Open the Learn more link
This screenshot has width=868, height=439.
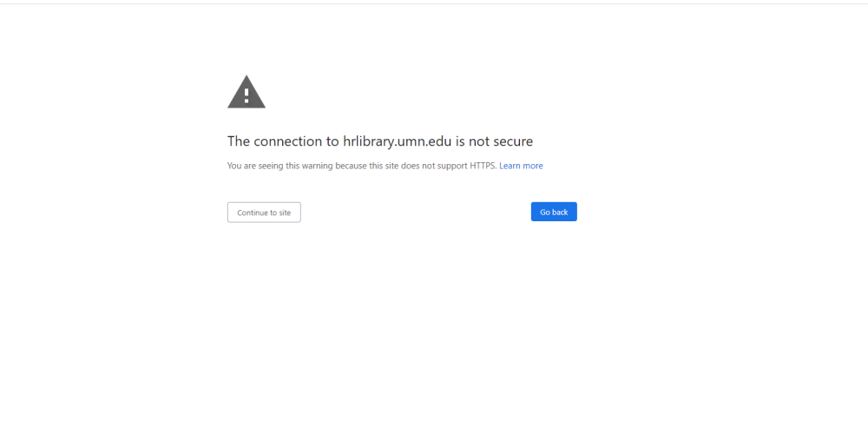pyautogui.click(x=521, y=166)
